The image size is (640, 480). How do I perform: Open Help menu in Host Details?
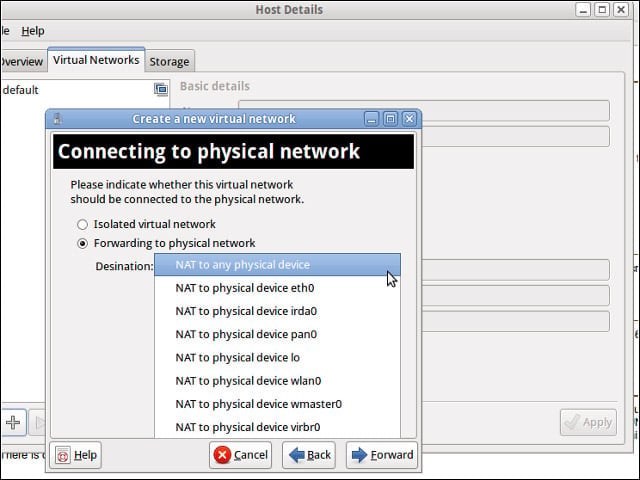(x=33, y=31)
